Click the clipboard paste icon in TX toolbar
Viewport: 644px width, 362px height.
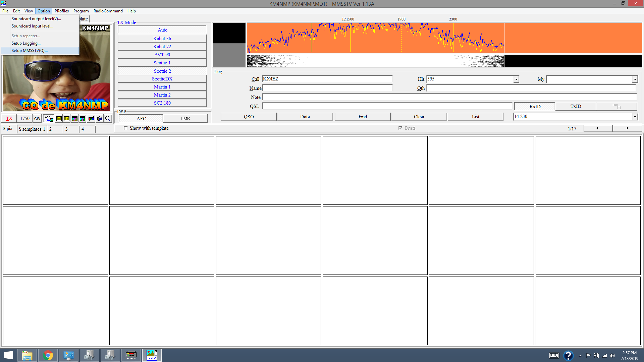[100, 119]
